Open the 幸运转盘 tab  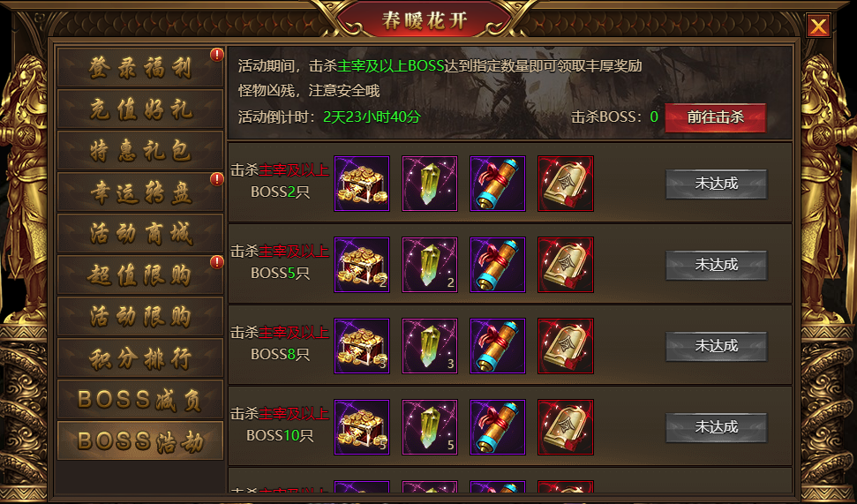coord(140,192)
